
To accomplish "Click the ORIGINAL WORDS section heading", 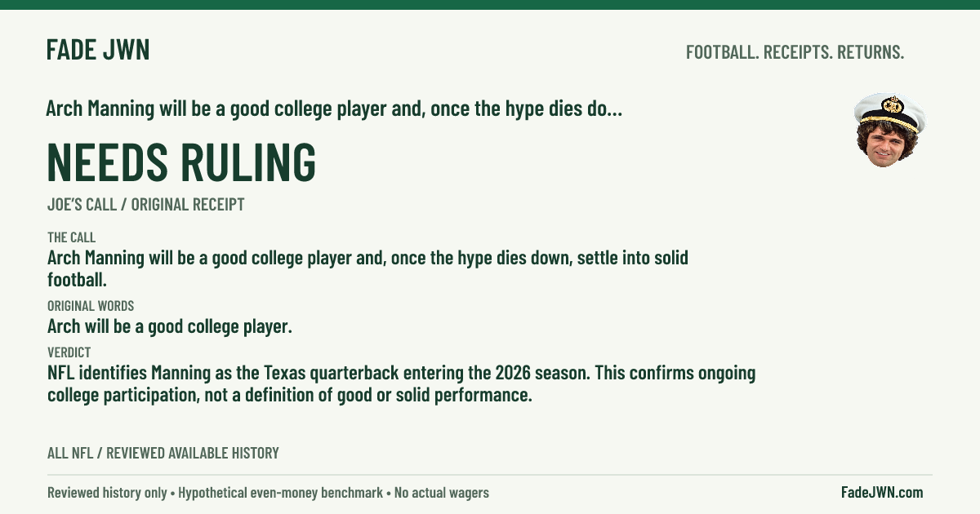I will (91, 306).
